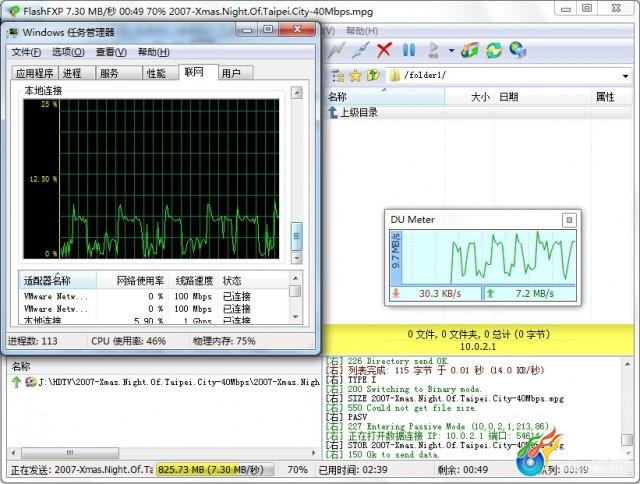Sort the remote list by the 日期 column

click(542, 97)
